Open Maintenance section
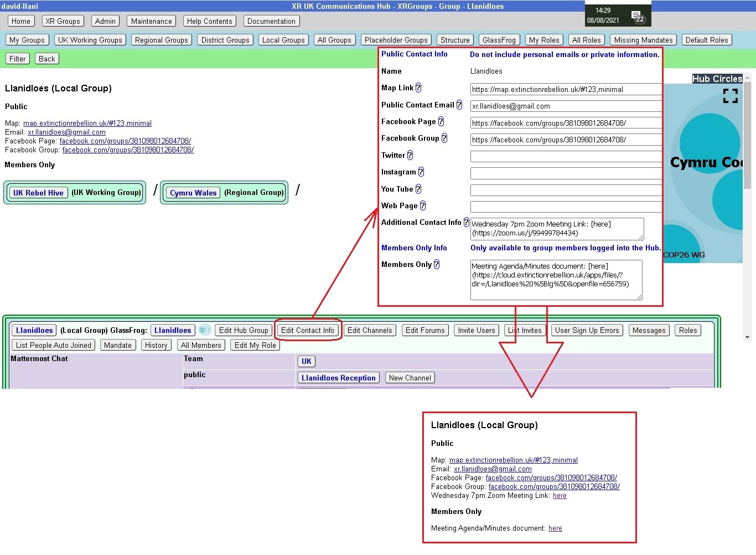The width and height of the screenshot is (756, 555). (x=151, y=21)
